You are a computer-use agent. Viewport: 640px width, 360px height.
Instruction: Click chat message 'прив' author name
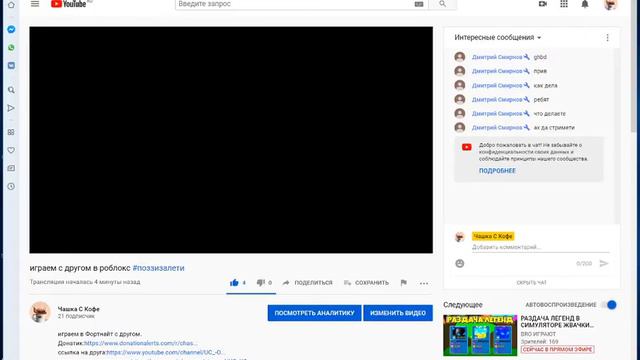(x=497, y=71)
